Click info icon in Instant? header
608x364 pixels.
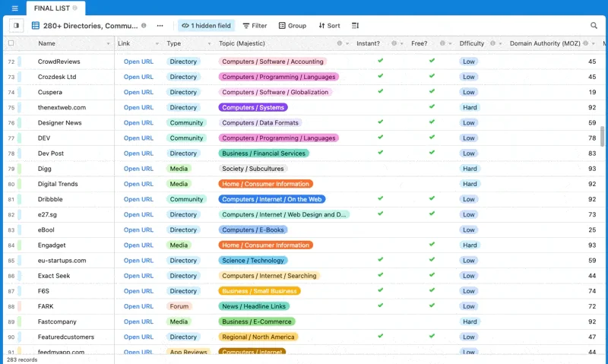click(x=394, y=43)
